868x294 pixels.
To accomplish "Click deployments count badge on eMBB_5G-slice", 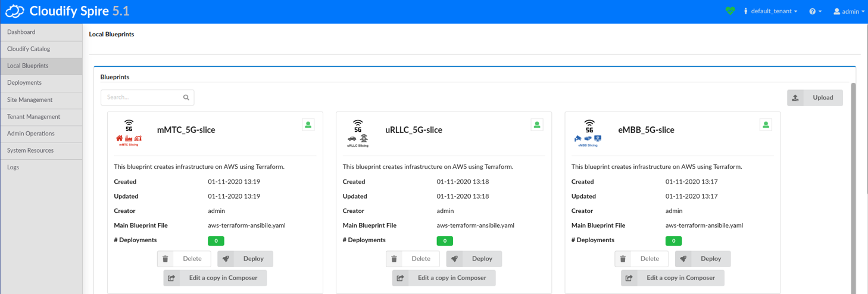I will tap(673, 241).
